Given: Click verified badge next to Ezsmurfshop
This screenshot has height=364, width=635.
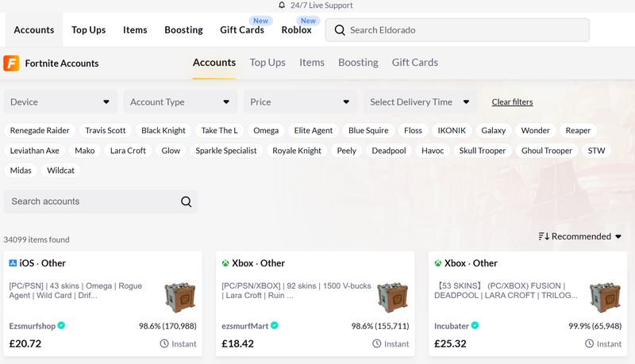Looking at the screenshot, I should 61,326.
